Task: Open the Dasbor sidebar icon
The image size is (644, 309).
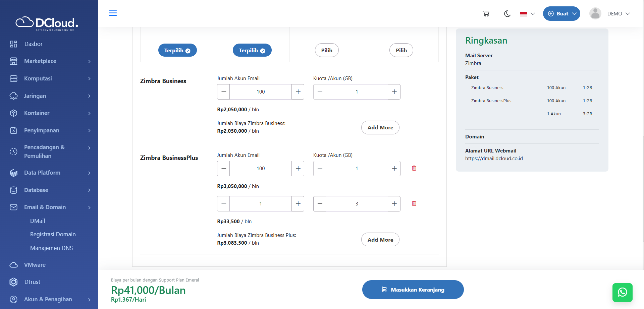Action: 13,44
